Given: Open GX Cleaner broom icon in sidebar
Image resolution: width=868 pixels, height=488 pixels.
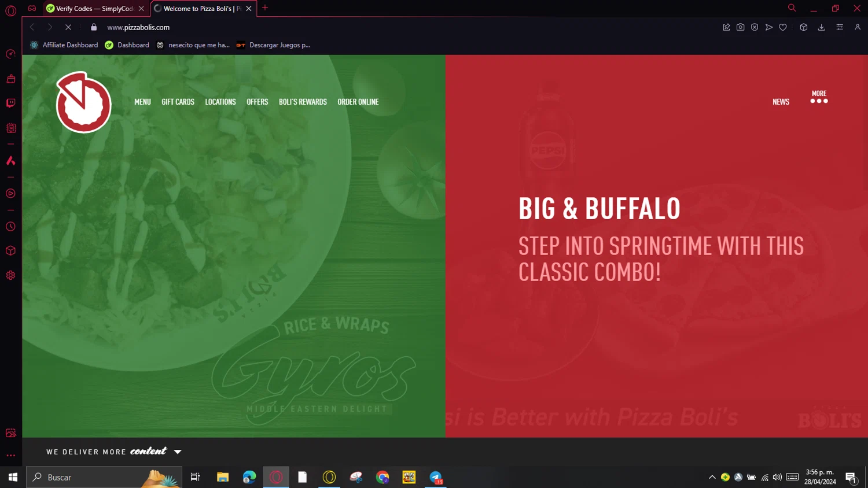Looking at the screenshot, I should tap(10, 79).
